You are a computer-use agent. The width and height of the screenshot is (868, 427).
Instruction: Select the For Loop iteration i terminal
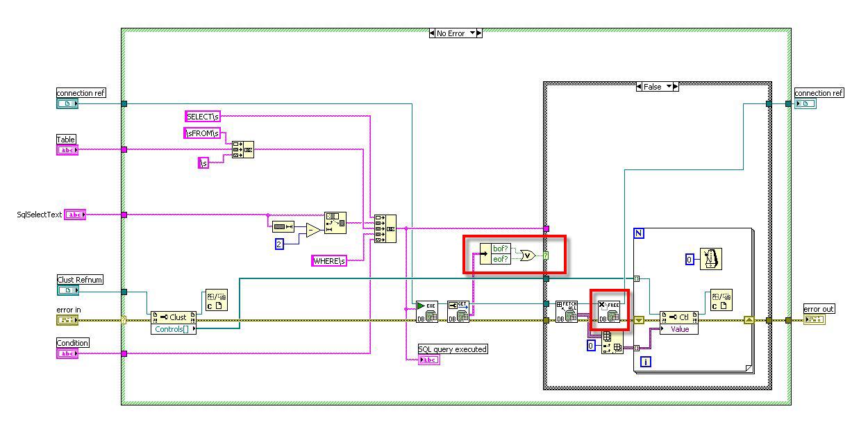pyautogui.click(x=646, y=362)
